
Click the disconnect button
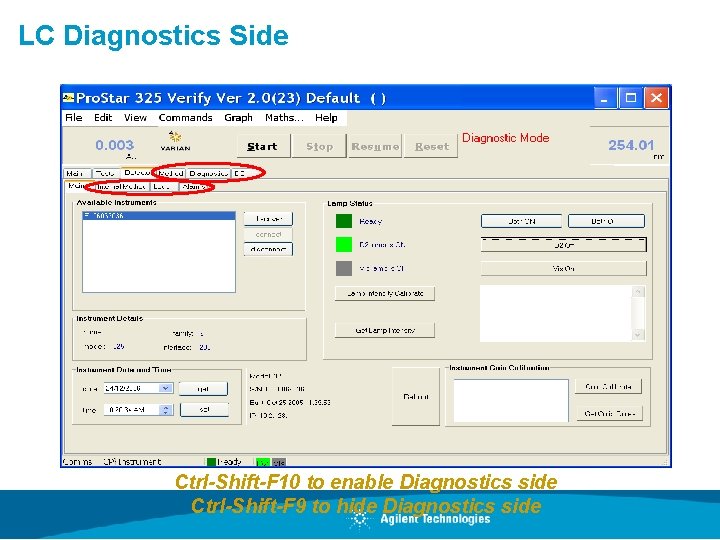tap(268, 249)
